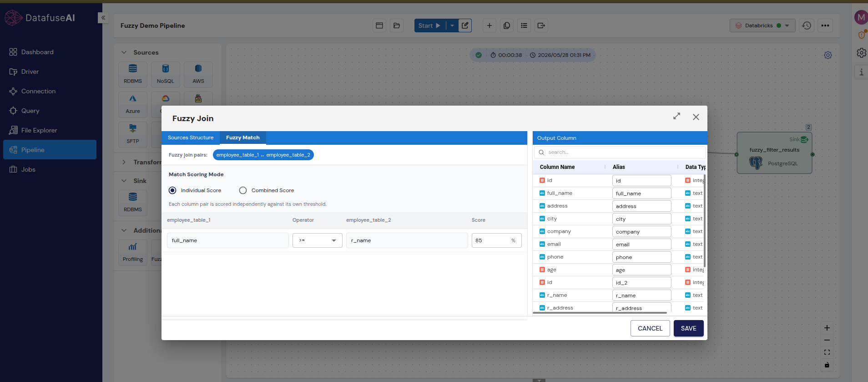Image resolution: width=868 pixels, height=382 pixels.
Task: Select the Azure source component
Action: coord(133,104)
